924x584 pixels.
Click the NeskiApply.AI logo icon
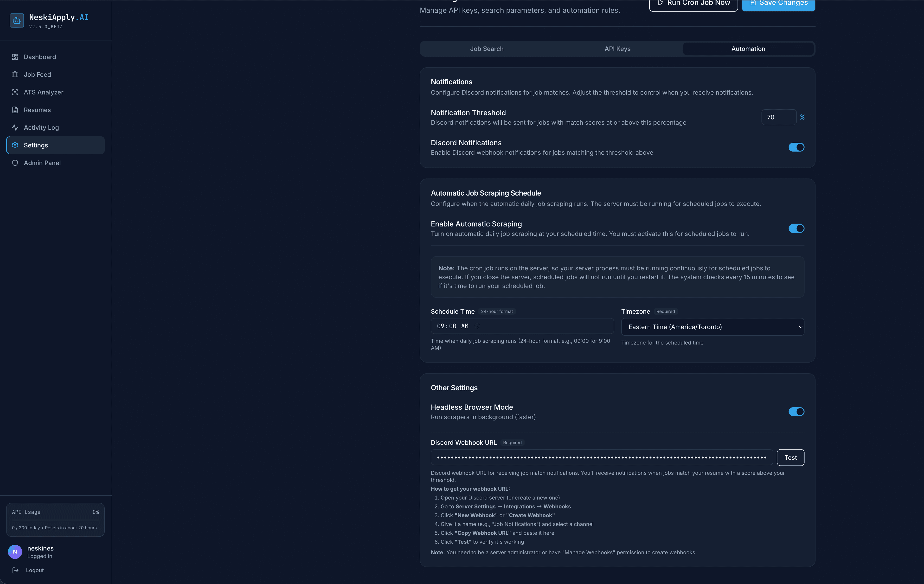(16, 20)
